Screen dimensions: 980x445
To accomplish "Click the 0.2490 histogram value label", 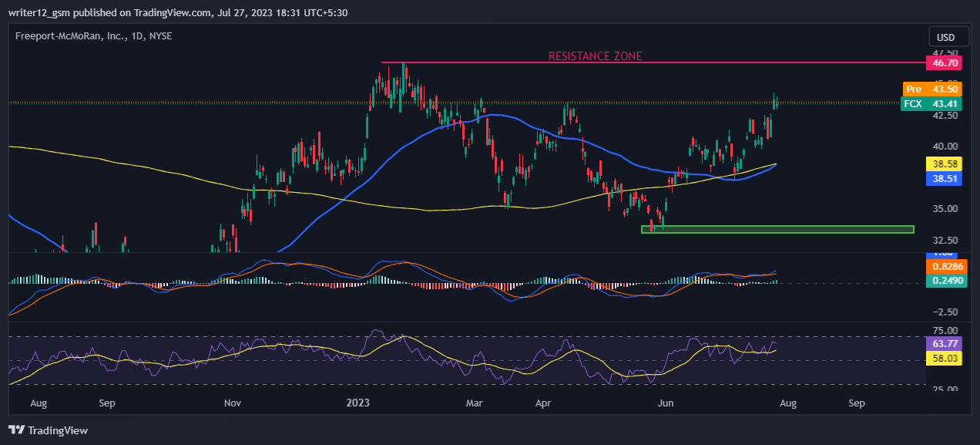I will [x=945, y=281].
